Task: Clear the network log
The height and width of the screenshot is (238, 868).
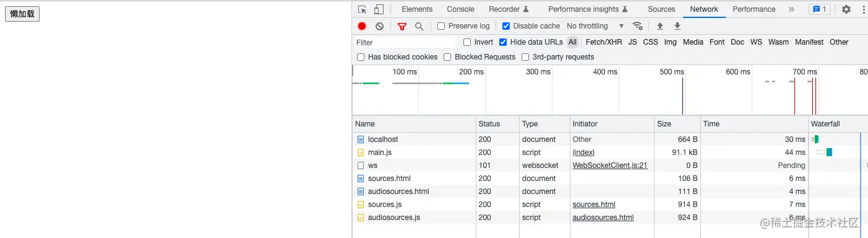Action: click(379, 26)
